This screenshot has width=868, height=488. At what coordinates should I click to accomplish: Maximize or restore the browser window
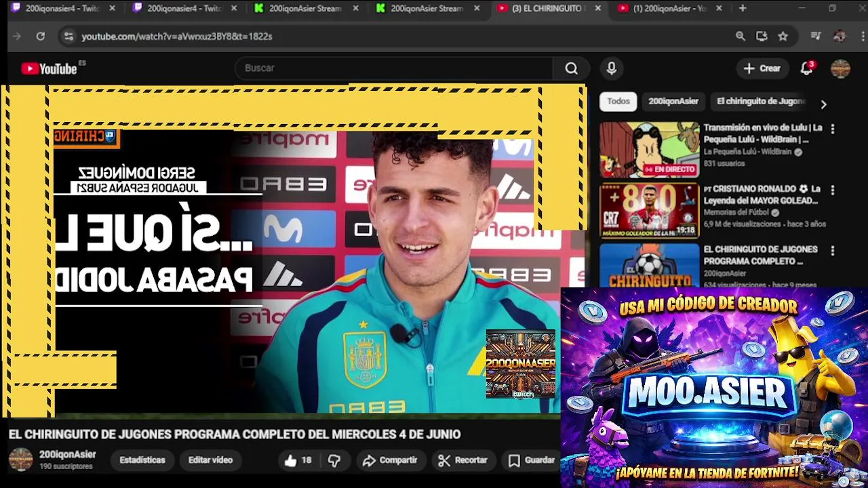[832, 8]
